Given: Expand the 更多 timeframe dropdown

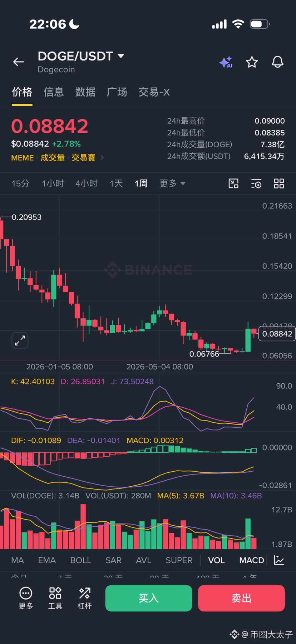Looking at the screenshot, I should [172, 183].
